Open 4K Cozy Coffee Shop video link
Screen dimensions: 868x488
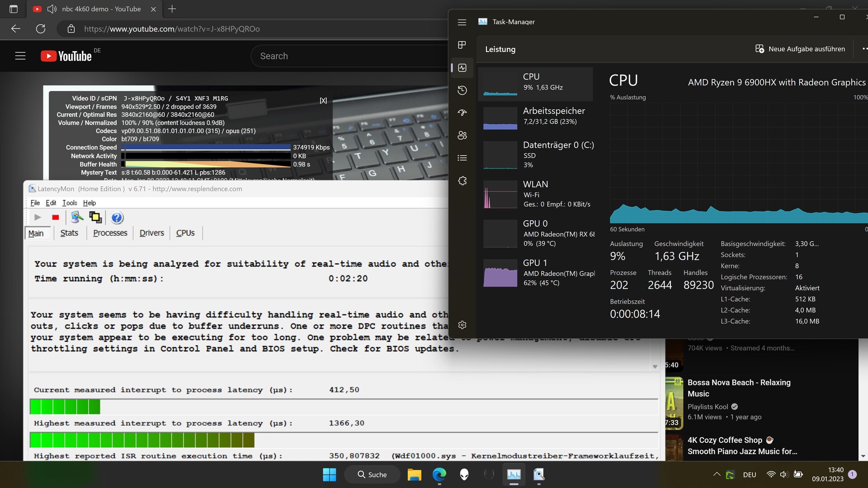(x=742, y=446)
